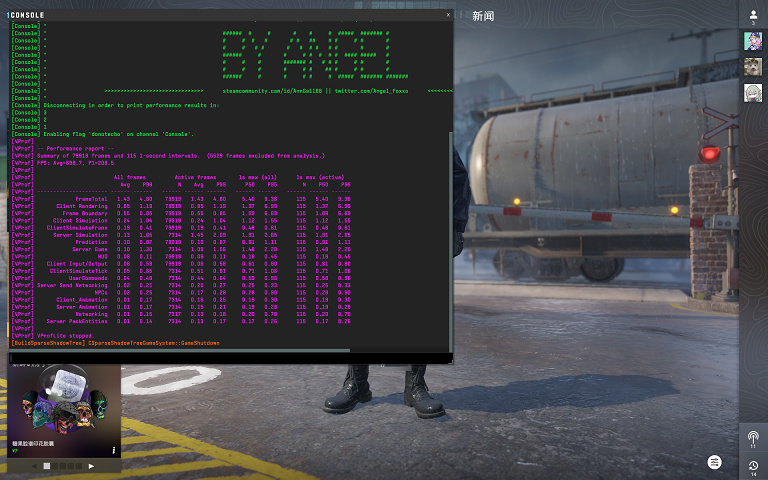768x480 pixels.
Task: Click the Server Simulation row label
Action: point(80,235)
